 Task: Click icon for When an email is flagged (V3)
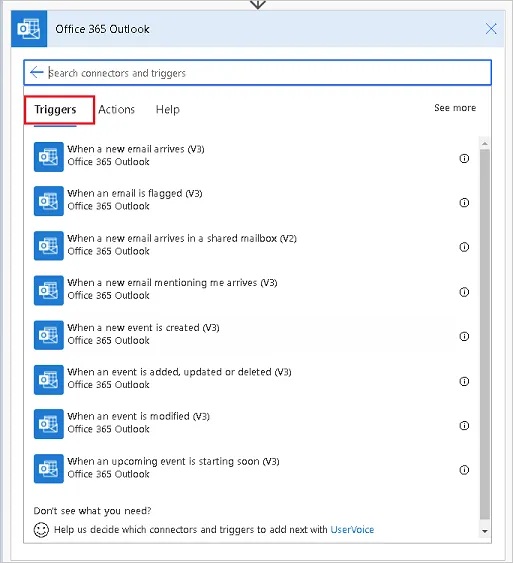49,201
